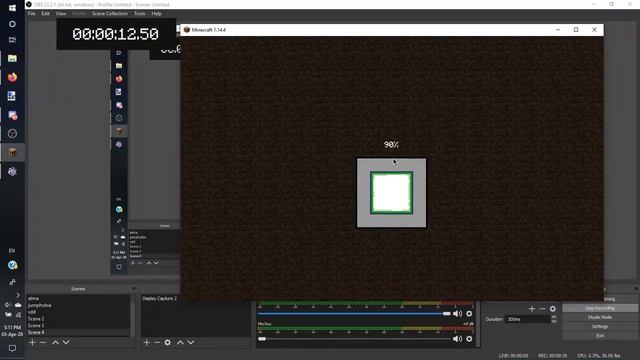Open the Windows Start menu
The height and width of the screenshot is (360, 640).
12,8
